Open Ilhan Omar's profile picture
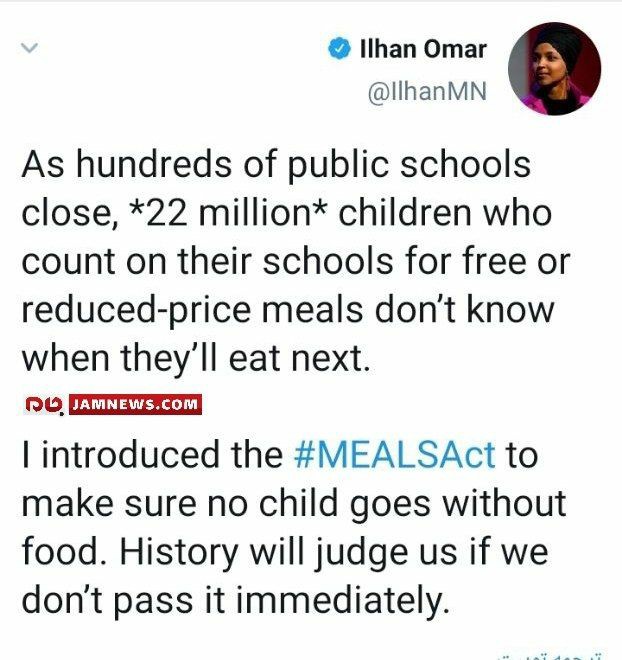 coord(554,69)
